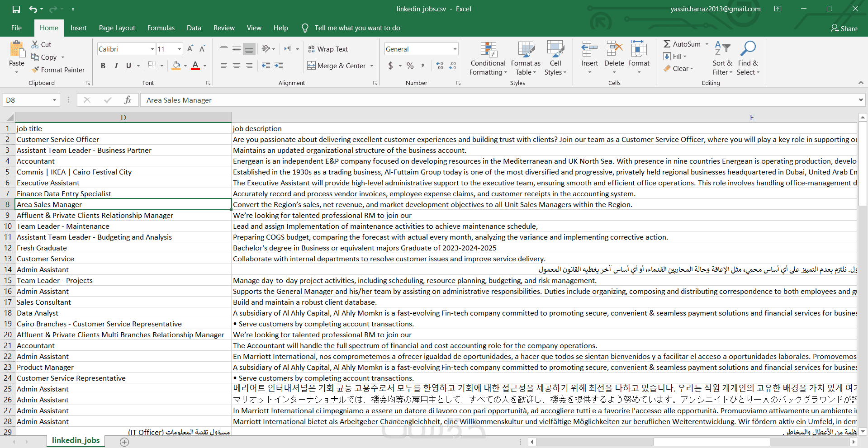
Task: Decrease the cell indent
Action: tap(266, 66)
